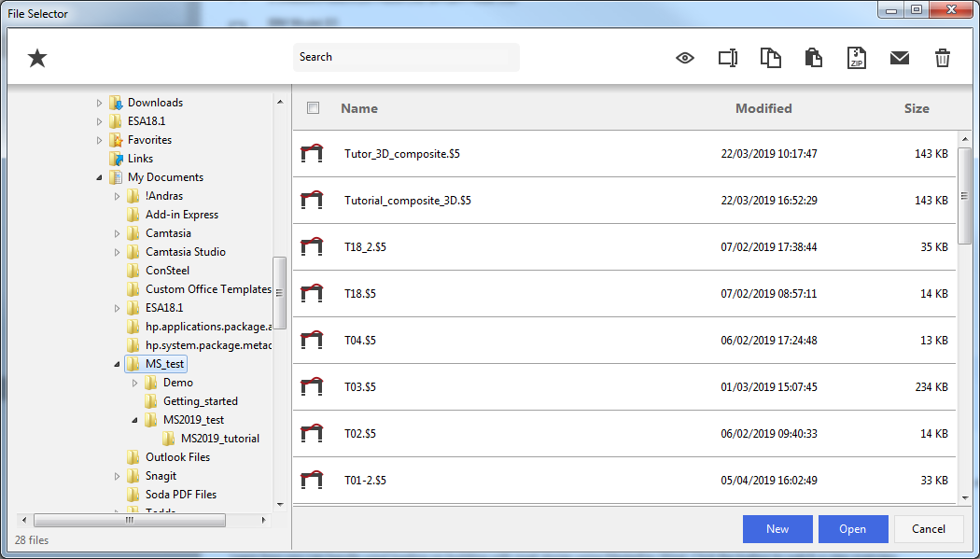Delete using the trash can icon

click(x=942, y=58)
